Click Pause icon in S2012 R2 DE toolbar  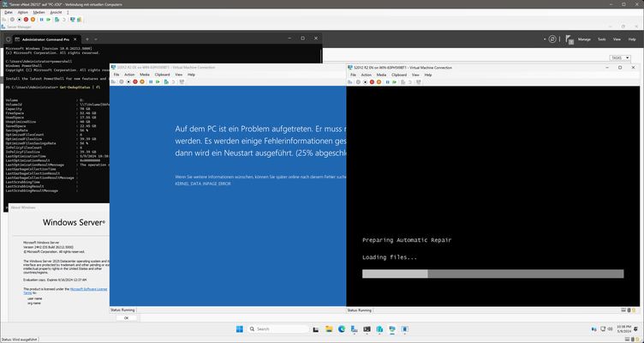[151, 81]
